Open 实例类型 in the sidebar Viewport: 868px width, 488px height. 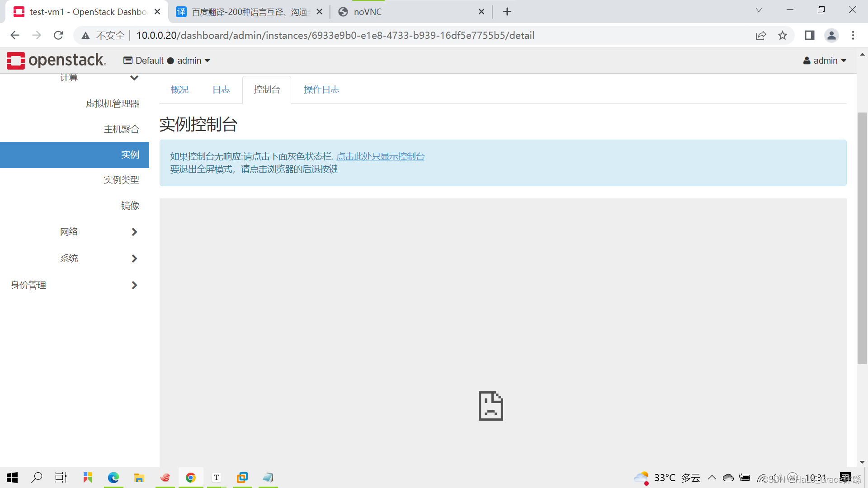121,180
